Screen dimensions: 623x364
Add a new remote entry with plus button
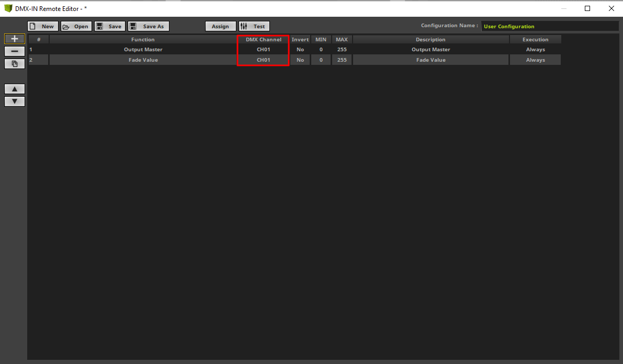click(15, 39)
